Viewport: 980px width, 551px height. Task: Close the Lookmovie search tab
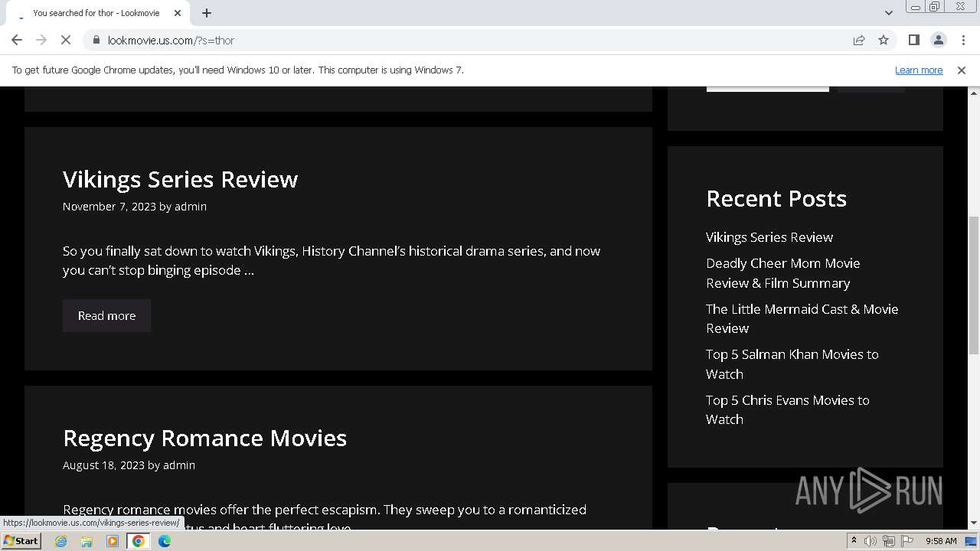tap(178, 13)
